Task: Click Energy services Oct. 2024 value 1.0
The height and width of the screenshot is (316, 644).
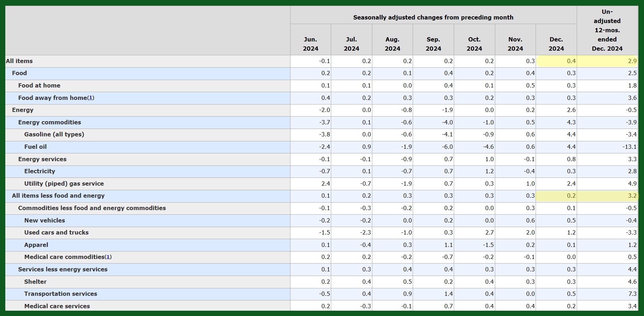Action: pos(489,159)
